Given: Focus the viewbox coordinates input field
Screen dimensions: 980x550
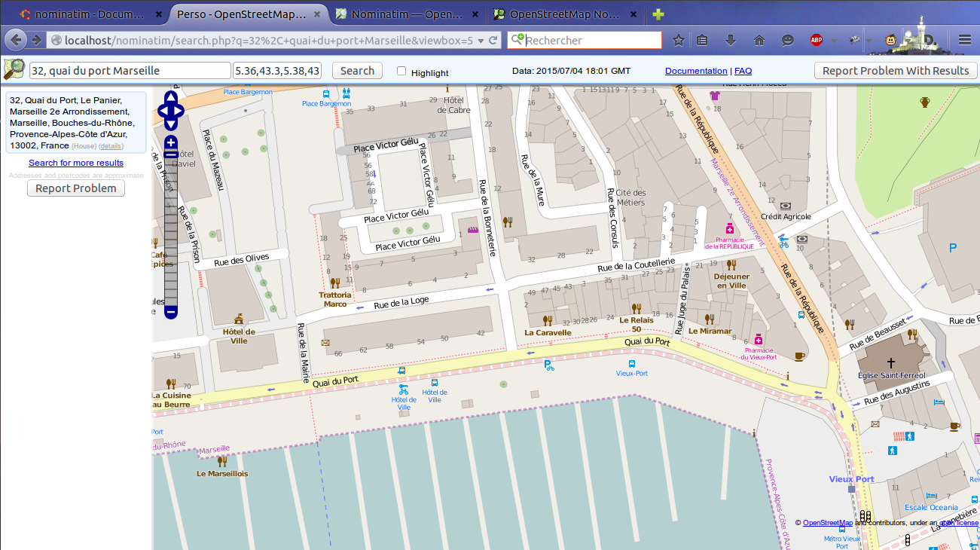Looking at the screenshot, I should 277,71.
